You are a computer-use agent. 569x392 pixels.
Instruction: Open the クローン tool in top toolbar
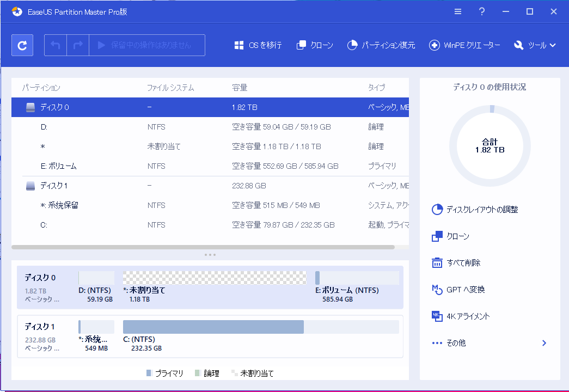tap(315, 45)
